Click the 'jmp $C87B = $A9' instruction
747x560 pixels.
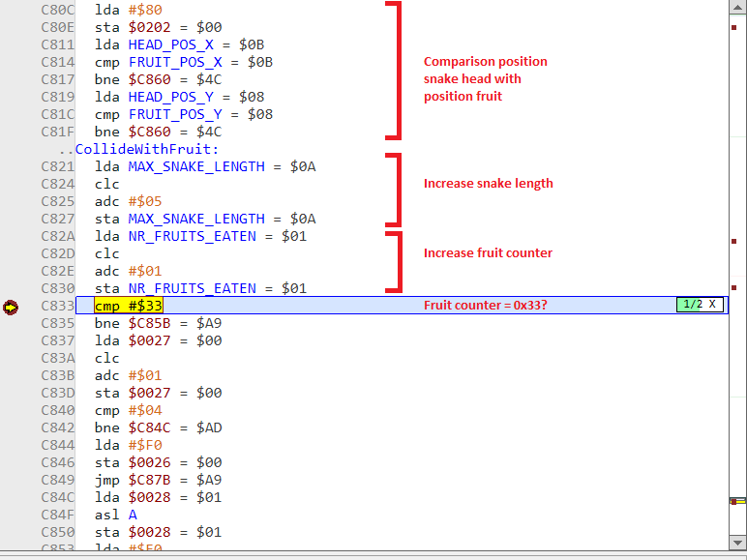tap(158, 480)
